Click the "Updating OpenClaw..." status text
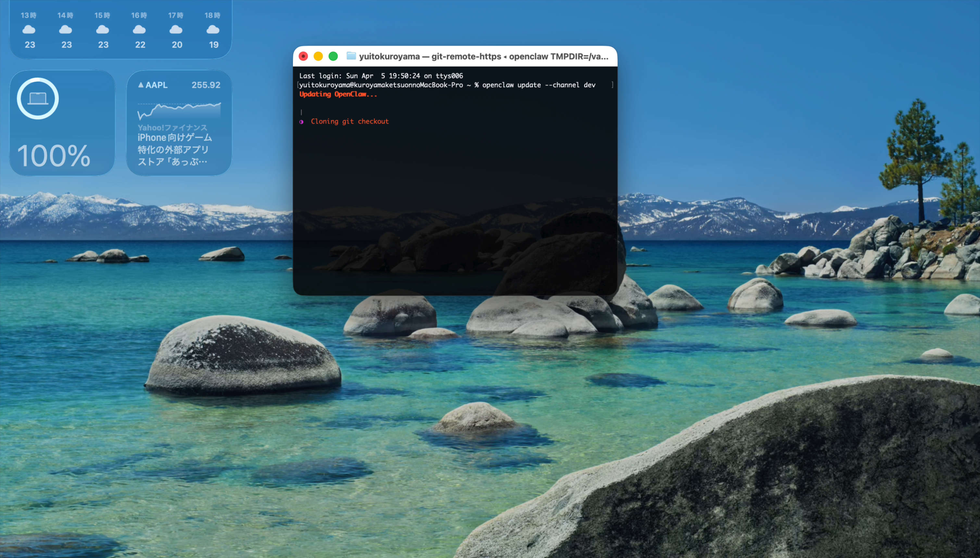This screenshot has height=558, width=980. click(x=338, y=94)
